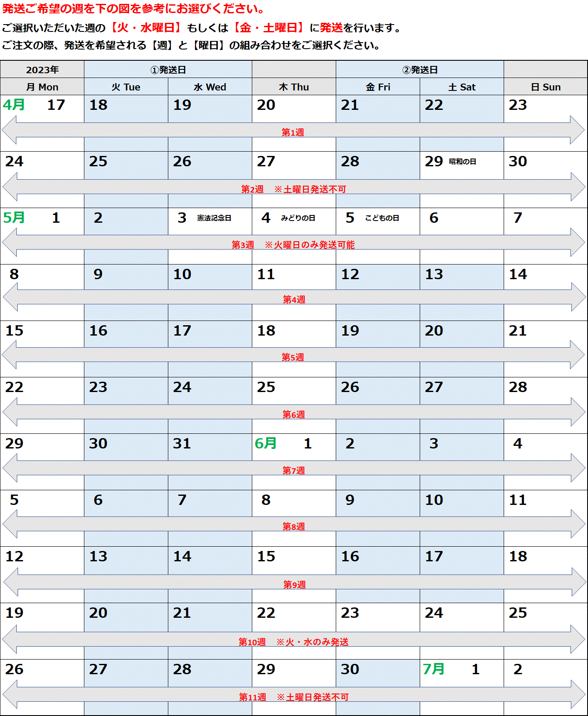Click June 27 Tuesday date
The width and height of the screenshot is (588, 716).
coord(98,669)
